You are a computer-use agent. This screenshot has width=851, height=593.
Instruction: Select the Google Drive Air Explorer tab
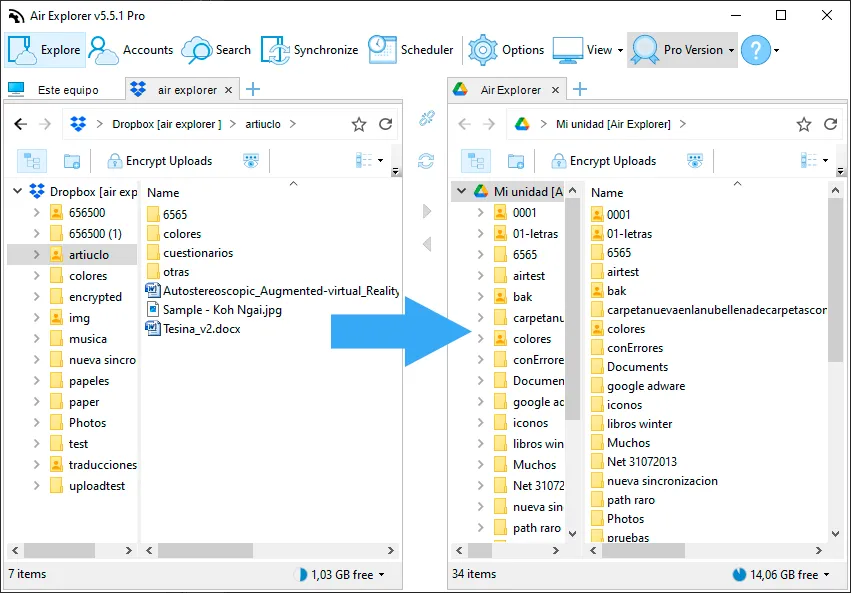coord(505,90)
